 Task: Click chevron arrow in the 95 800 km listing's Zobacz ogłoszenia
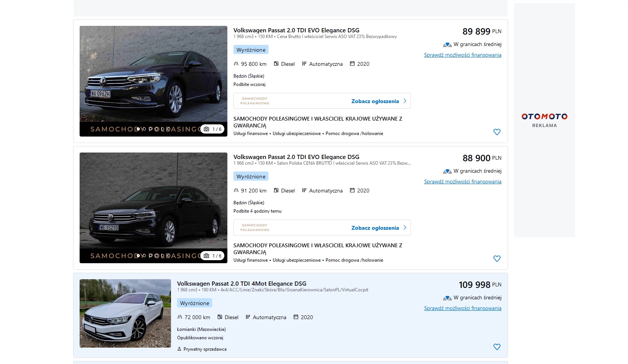[x=405, y=101]
